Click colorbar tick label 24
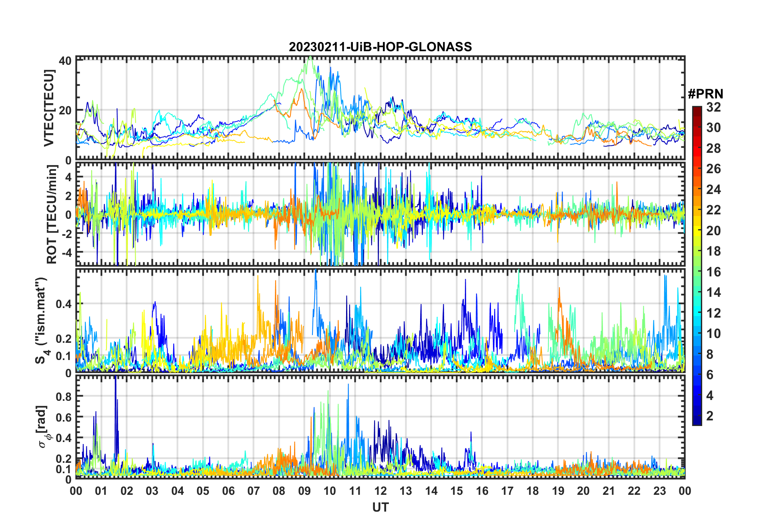 pyautogui.click(x=713, y=189)
